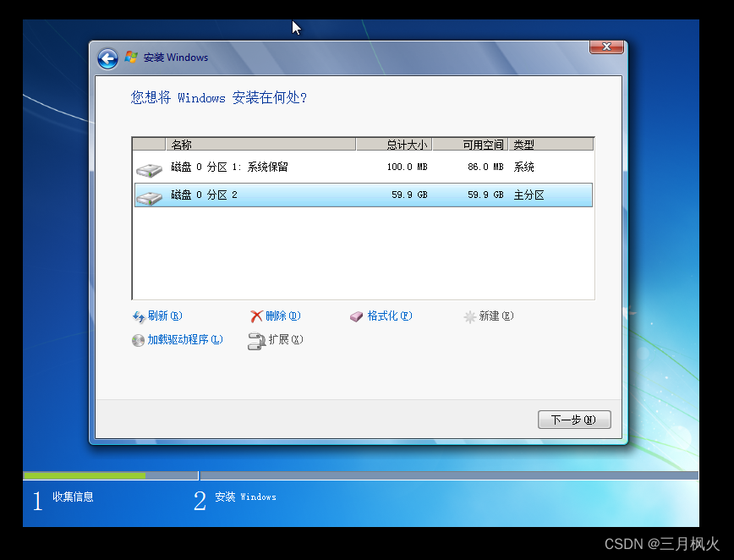Click the refresh arrows icon

[x=139, y=317]
